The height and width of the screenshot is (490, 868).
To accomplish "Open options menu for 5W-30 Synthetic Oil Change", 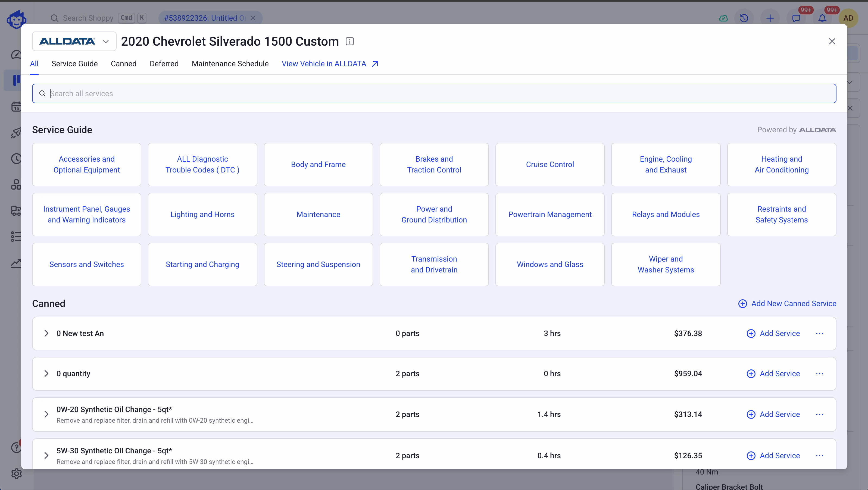I will coord(819,456).
